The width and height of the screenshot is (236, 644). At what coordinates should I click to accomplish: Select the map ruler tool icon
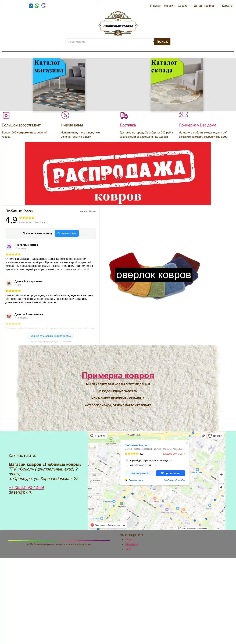203,436
